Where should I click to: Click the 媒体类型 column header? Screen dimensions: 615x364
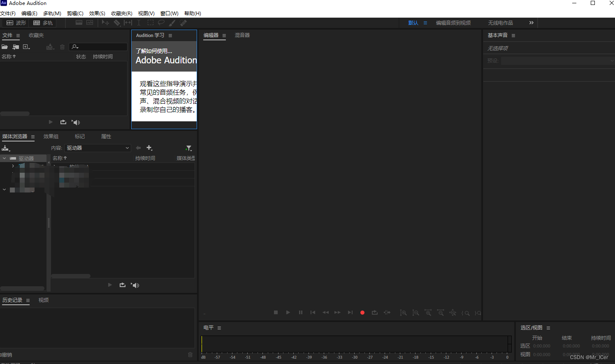[186, 158]
